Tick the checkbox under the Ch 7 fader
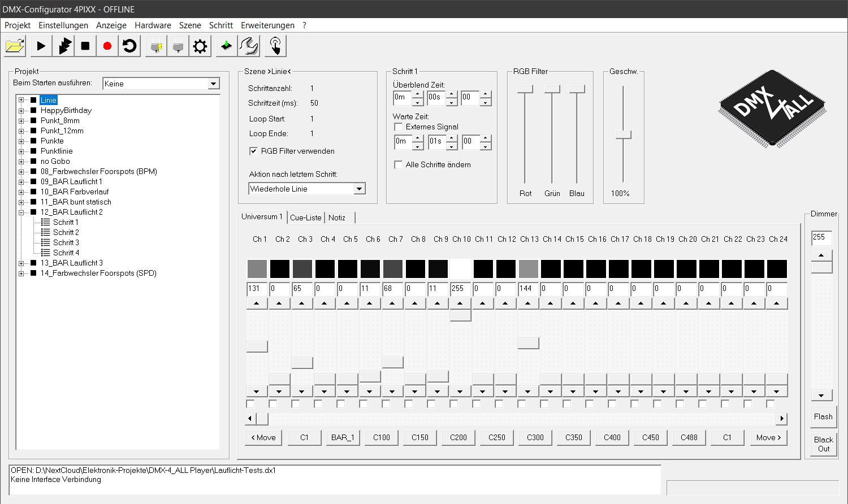The width and height of the screenshot is (848, 504). pyautogui.click(x=386, y=404)
